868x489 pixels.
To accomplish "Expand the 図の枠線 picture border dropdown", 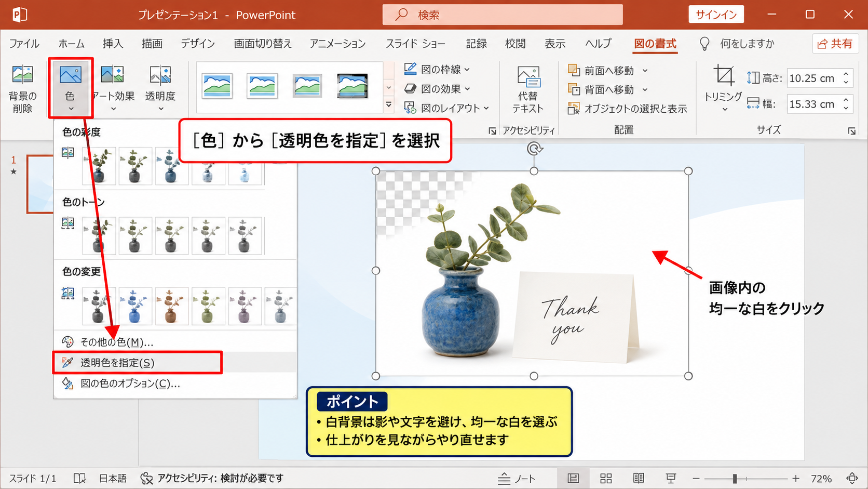I will tap(467, 69).
